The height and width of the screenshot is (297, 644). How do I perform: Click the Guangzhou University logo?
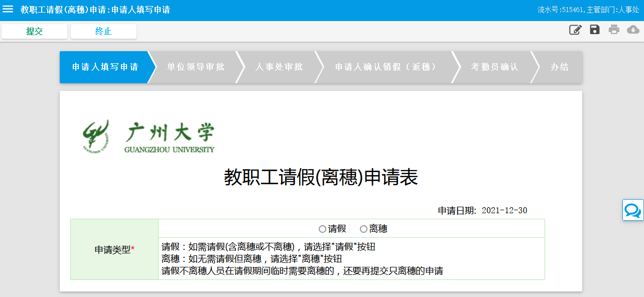pyautogui.click(x=149, y=136)
